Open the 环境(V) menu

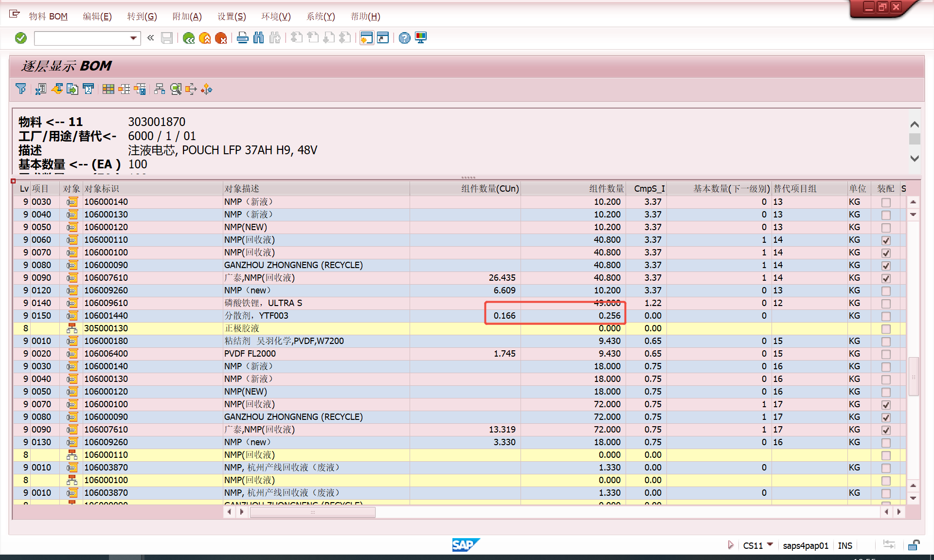(x=275, y=17)
